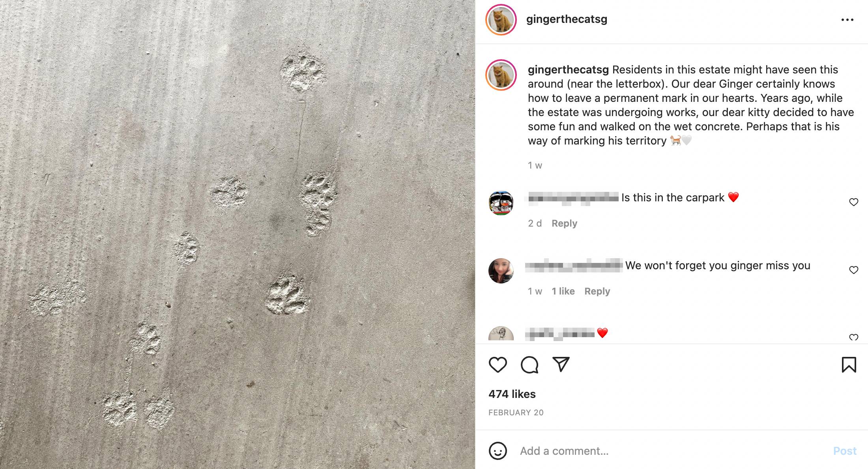Click the caption's gingerthecatsg avatar
The height and width of the screenshot is (469, 868).
[x=501, y=75]
